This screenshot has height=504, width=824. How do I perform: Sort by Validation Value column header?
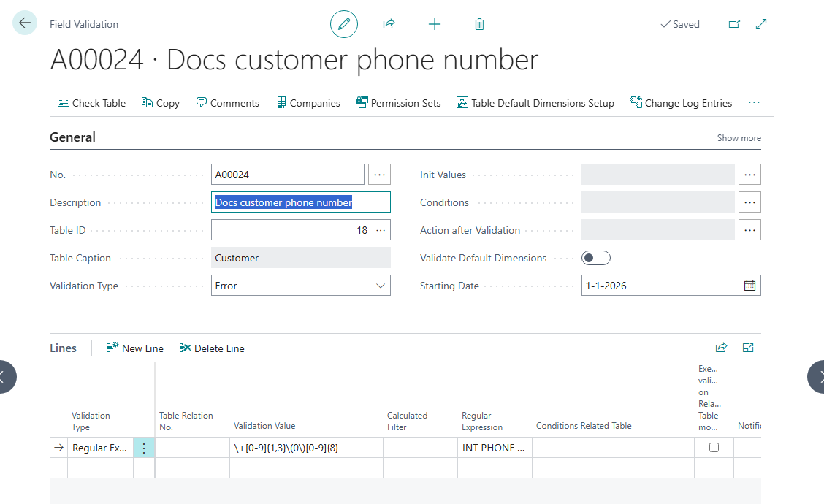click(264, 426)
